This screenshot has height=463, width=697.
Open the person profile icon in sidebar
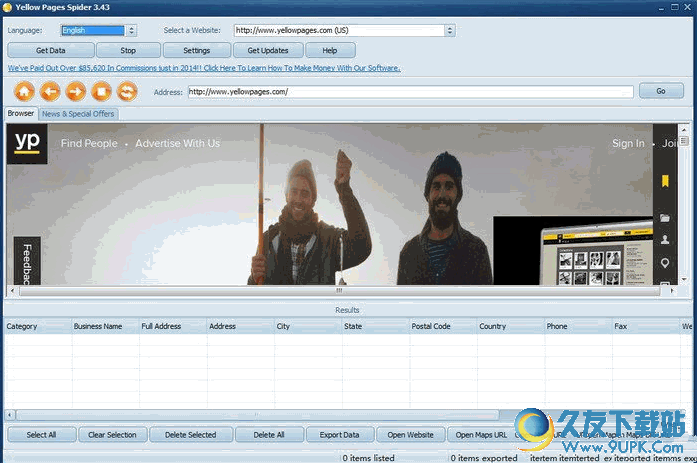pos(665,240)
